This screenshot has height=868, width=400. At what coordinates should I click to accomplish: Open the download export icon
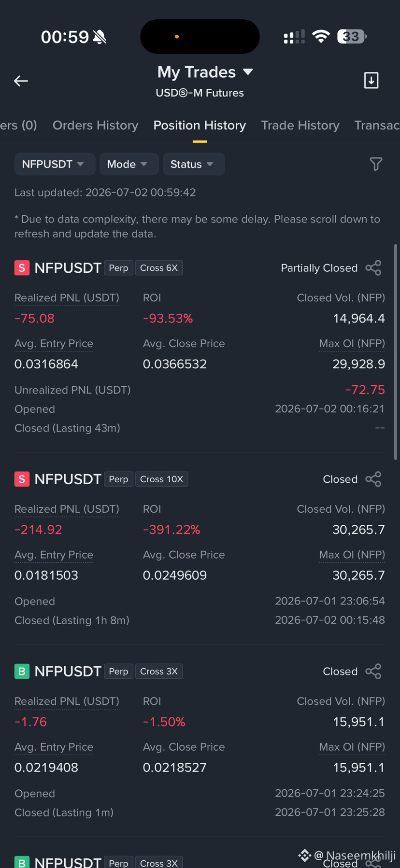371,81
